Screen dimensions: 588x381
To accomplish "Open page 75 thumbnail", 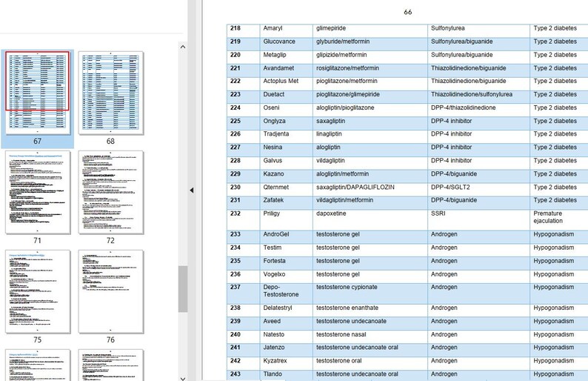I will click(38, 291).
